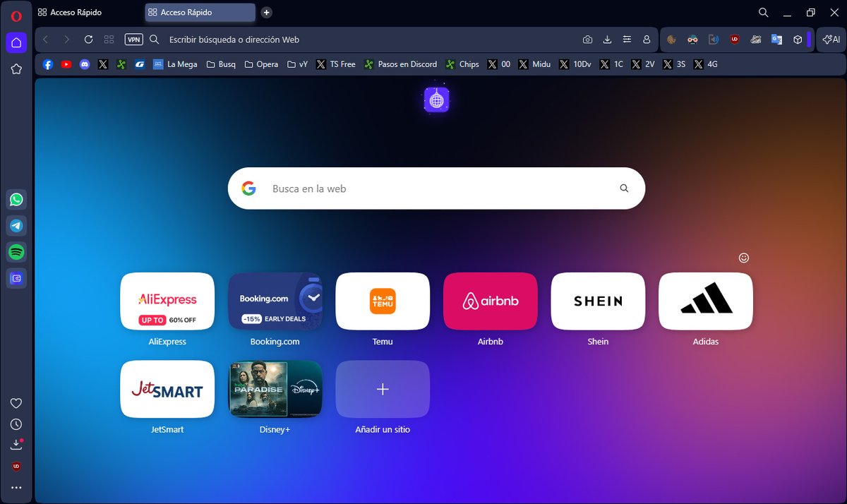Screen dimensions: 847x504
Task: Open the downloads arrow in the toolbar
Action: [607, 40]
